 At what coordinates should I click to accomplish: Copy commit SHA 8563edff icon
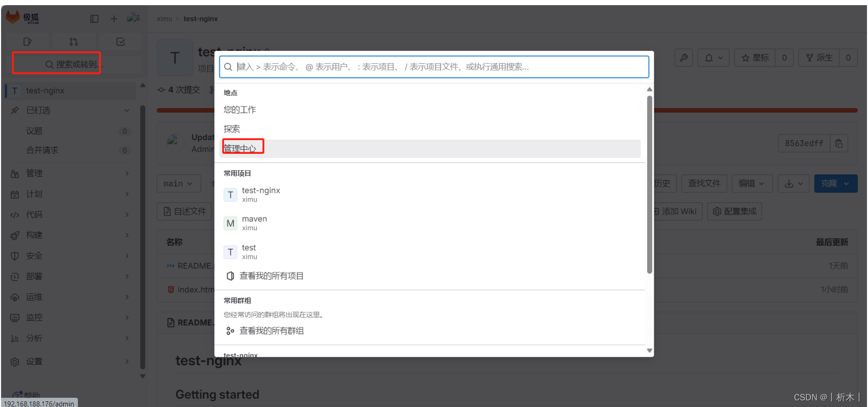pyautogui.click(x=839, y=143)
